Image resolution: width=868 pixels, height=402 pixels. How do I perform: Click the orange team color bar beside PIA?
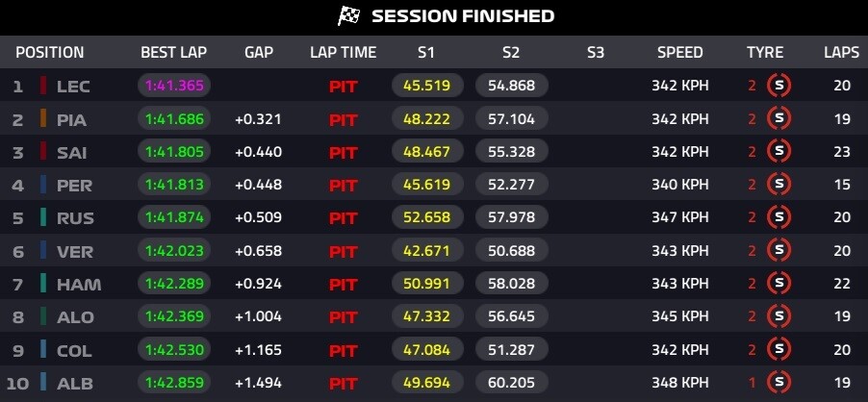[x=43, y=119]
